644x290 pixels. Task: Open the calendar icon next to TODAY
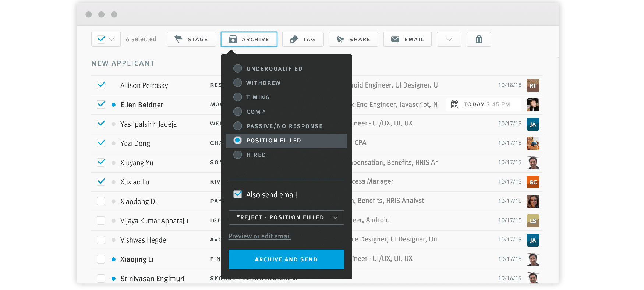point(454,105)
